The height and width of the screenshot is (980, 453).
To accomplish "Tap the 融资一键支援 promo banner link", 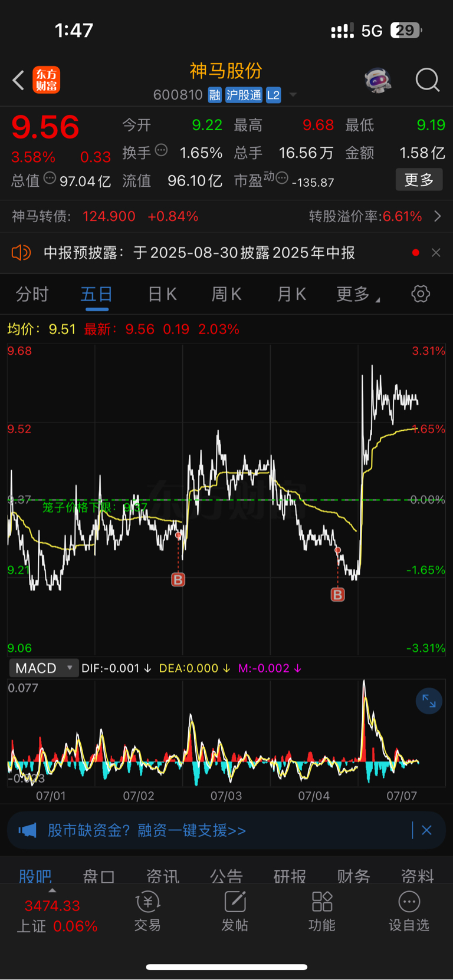I will coord(146,830).
